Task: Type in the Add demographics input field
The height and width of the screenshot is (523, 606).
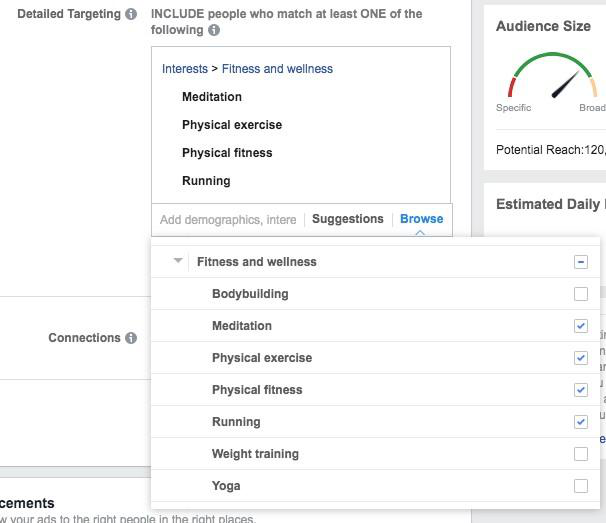Action: point(228,220)
